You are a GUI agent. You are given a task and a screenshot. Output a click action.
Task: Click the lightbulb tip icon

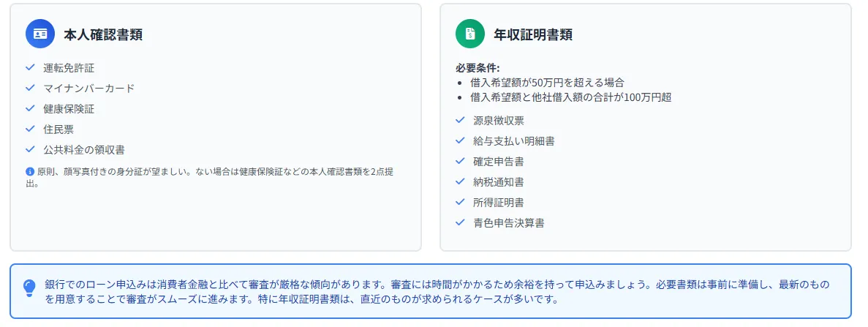(x=29, y=287)
